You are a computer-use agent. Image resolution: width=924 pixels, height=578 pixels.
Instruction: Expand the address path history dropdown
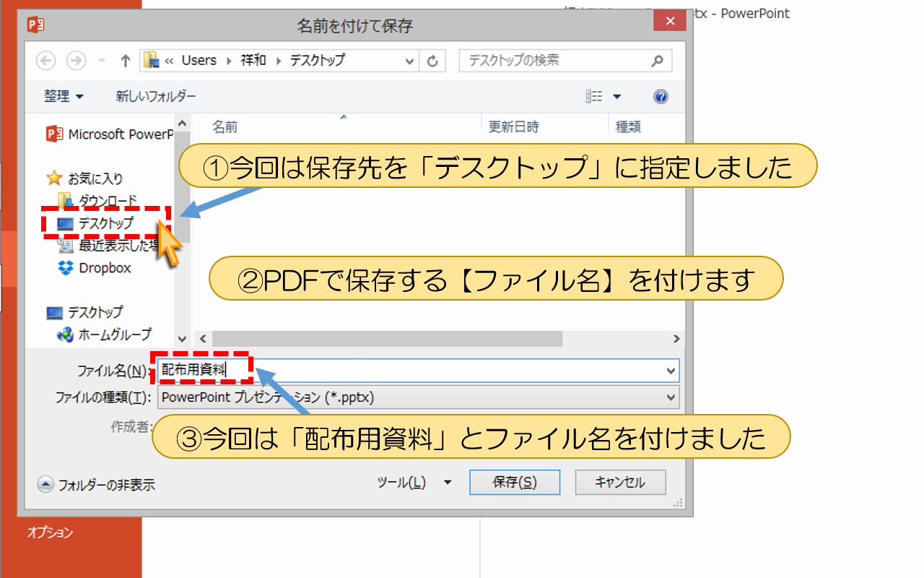(410, 61)
